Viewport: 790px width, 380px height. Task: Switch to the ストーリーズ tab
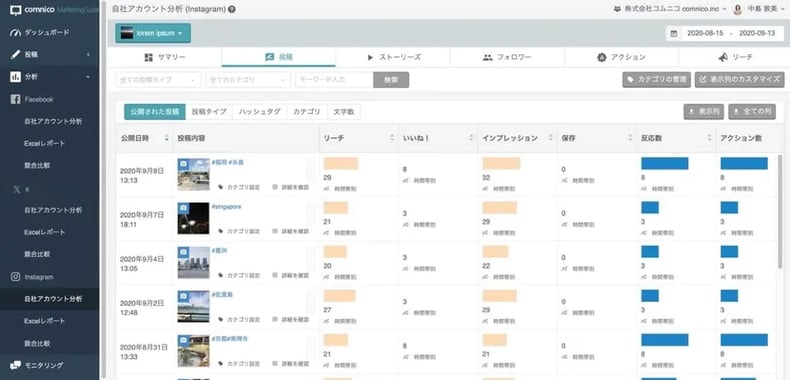pyautogui.click(x=393, y=57)
